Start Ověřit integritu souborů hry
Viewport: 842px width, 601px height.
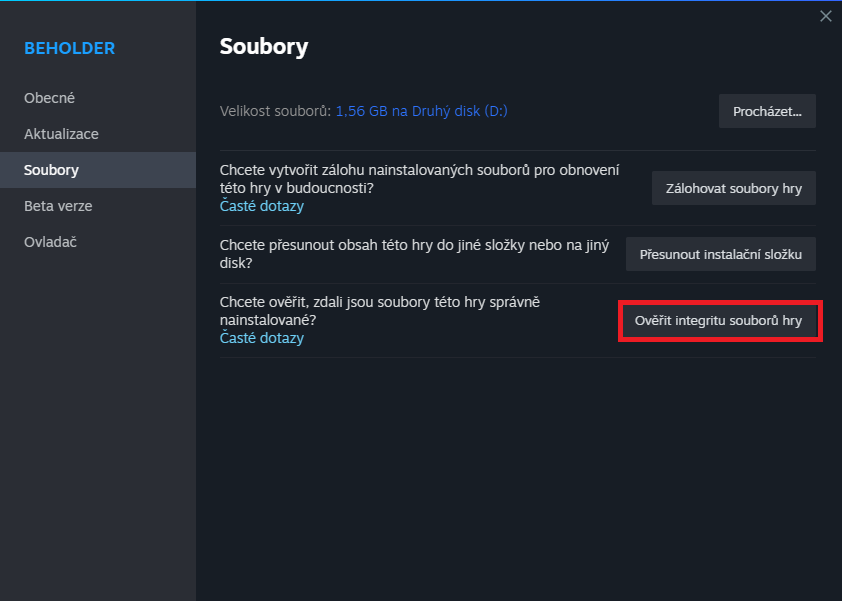(x=719, y=322)
